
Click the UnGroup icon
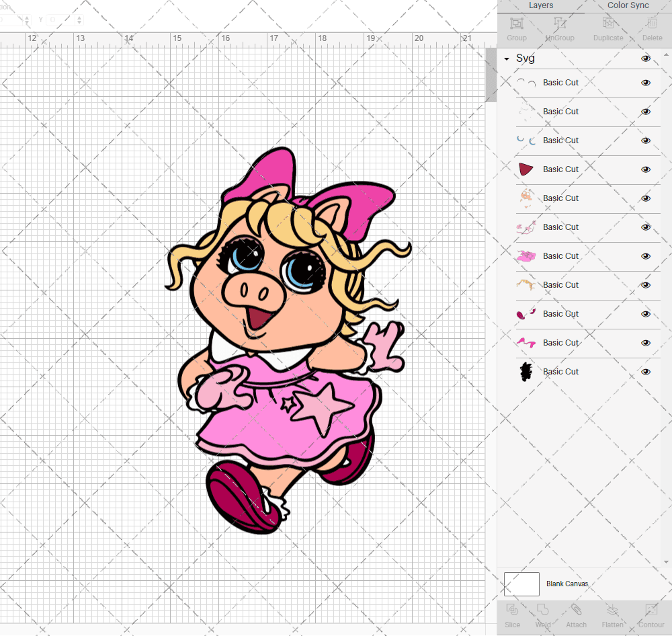(x=560, y=23)
